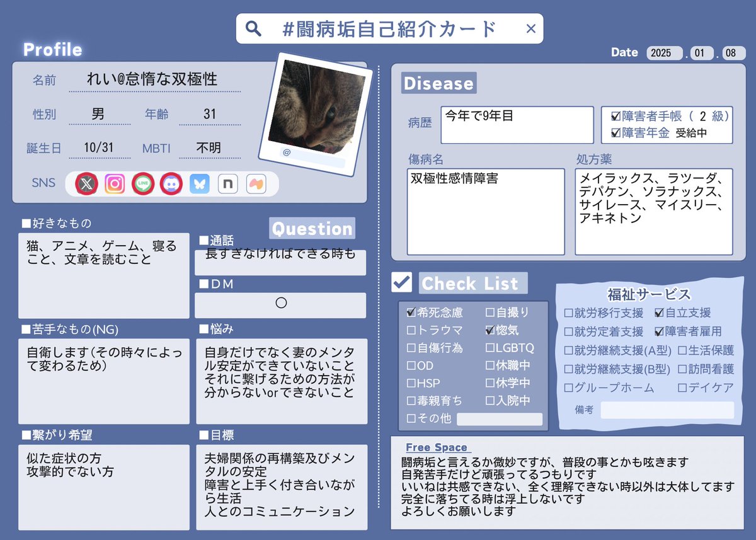Click the Date month field 01

tap(701, 53)
